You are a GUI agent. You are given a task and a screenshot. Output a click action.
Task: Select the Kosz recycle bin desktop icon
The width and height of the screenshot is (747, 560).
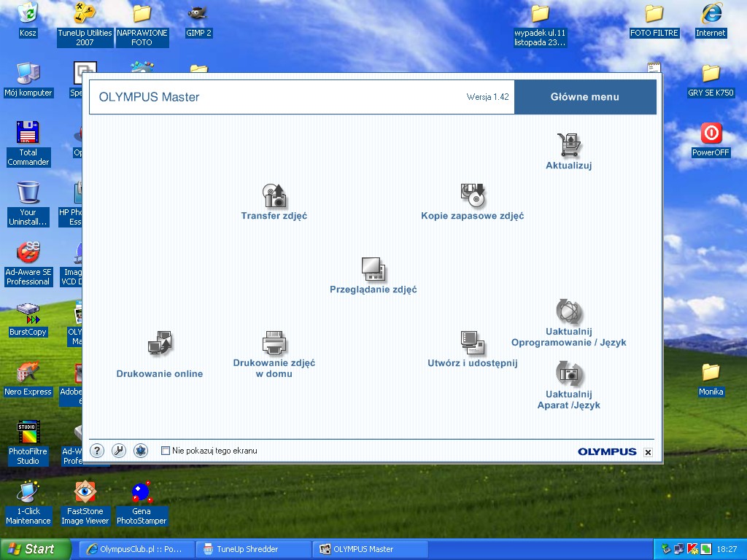coord(28,20)
